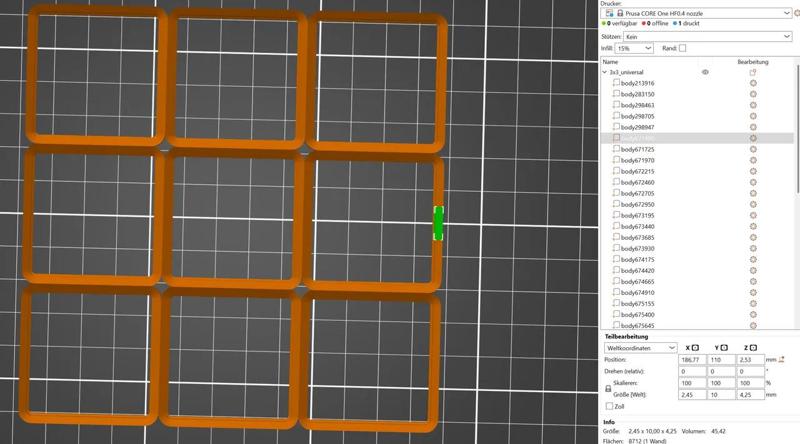Image resolution: width=800 pixels, height=444 pixels.
Task: Click the '0 offline' printer status text
Action: coord(655,23)
